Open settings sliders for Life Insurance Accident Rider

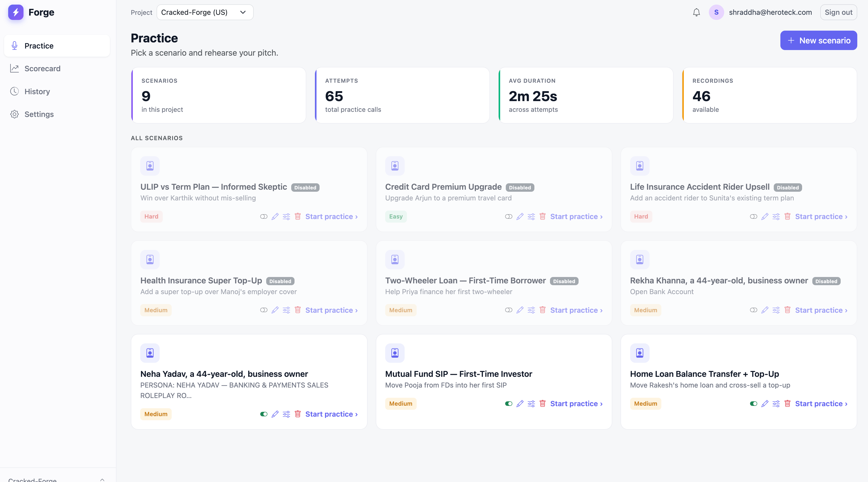[x=776, y=216]
